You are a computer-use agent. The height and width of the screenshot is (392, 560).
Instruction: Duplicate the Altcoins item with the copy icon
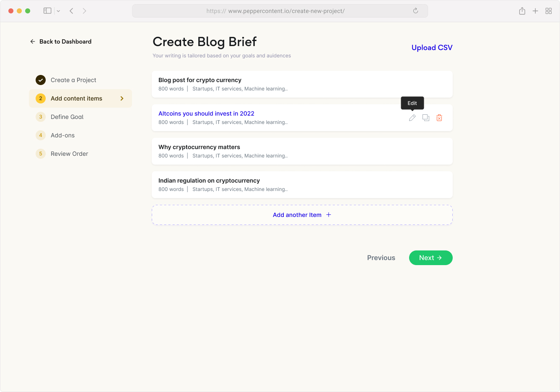coord(426,118)
